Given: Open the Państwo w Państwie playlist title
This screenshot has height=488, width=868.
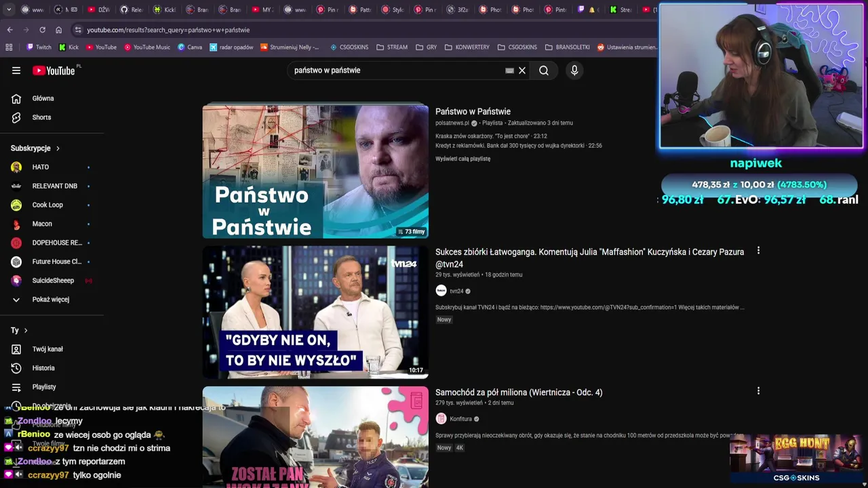Looking at the screenshot, I should pos(473,112).
